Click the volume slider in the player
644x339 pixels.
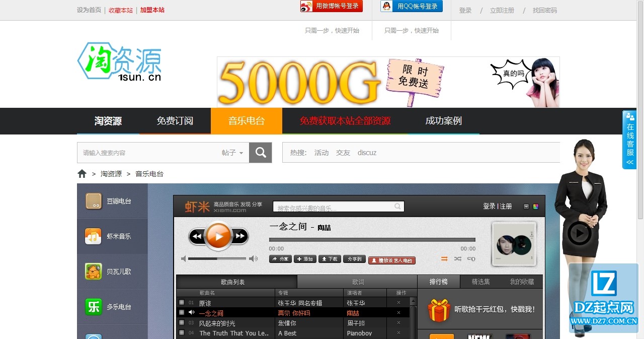(x=217, y=258)
